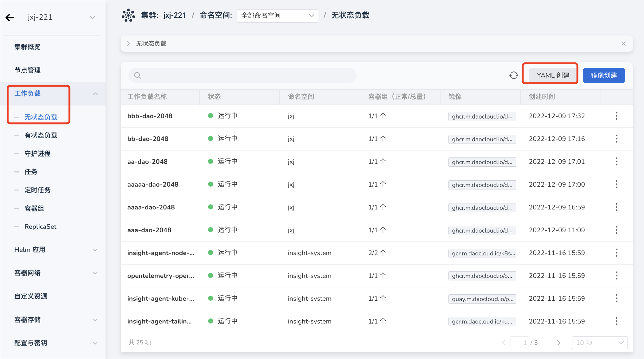644x359 pixels.
Task: Go to the previous page of workloads
Action: [504, 343]
